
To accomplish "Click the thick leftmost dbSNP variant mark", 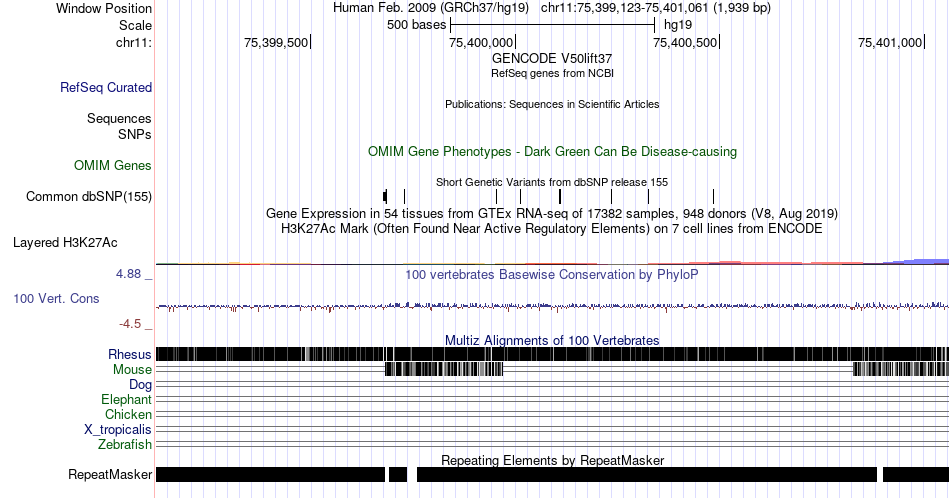I will click(x=385, y=196).
